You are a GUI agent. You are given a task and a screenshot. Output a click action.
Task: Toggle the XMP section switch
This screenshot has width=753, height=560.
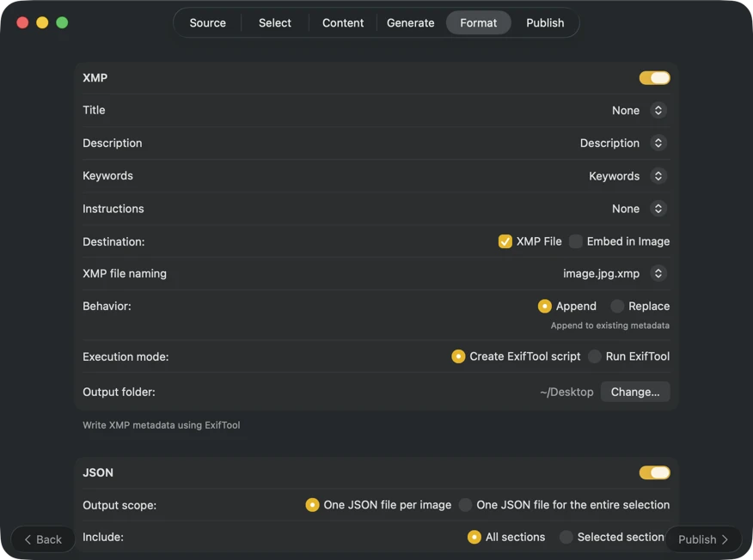click(654, 78)
